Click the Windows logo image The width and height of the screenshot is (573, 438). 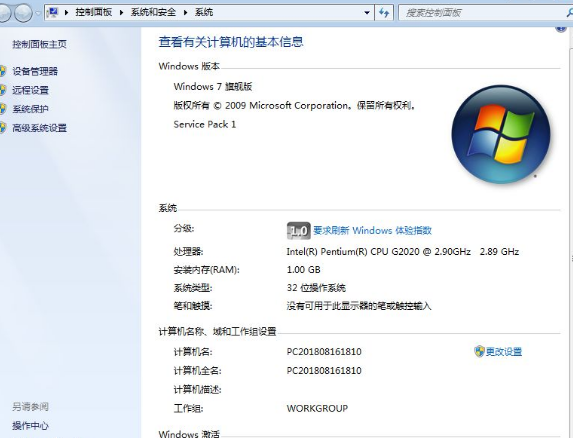pos(501,134)
